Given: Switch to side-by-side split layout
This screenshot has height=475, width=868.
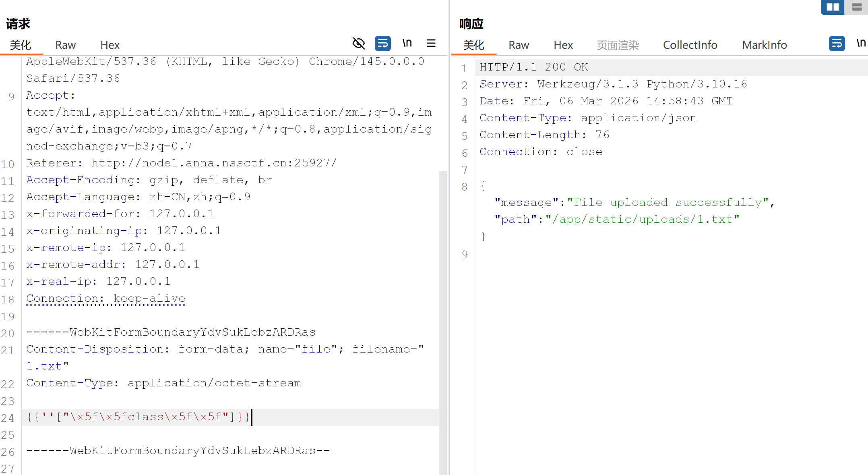Looking at the screenshot, I should pos(833,7).
